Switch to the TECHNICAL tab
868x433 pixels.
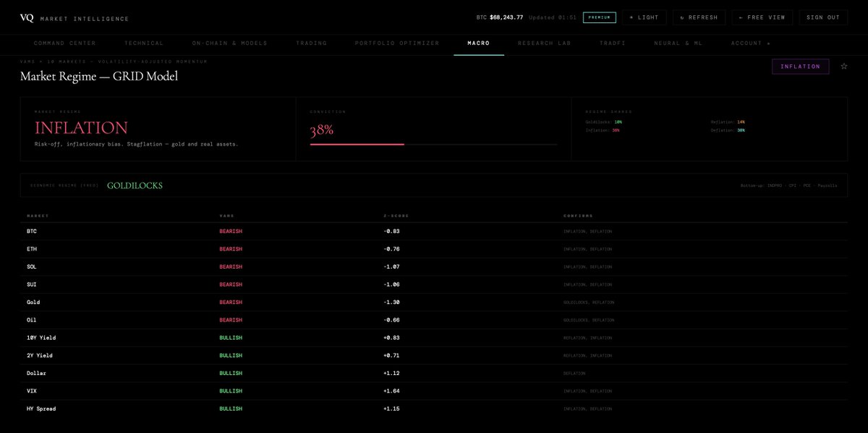pos(144,43)
